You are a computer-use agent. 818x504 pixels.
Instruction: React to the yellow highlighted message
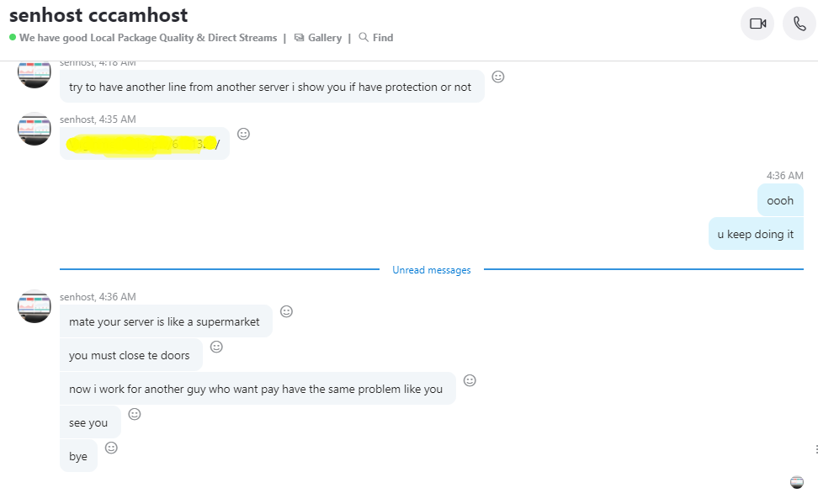pos(243,134)
